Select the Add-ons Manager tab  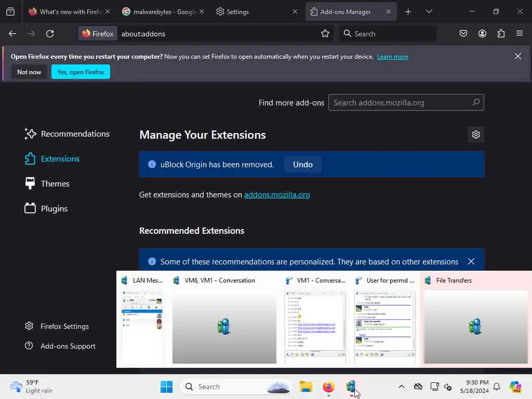coord(351,11)
